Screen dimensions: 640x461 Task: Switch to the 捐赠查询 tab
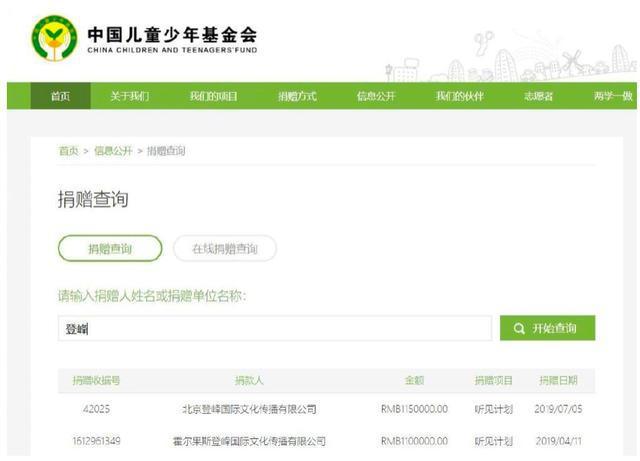[x=109, y=249]
